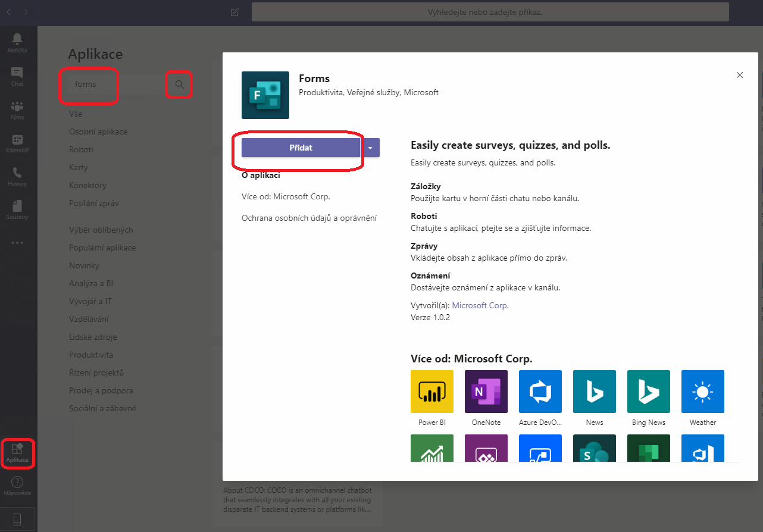Open the dark green app tile below Bing News
This screenshot has width=763, height=532.
649,448
